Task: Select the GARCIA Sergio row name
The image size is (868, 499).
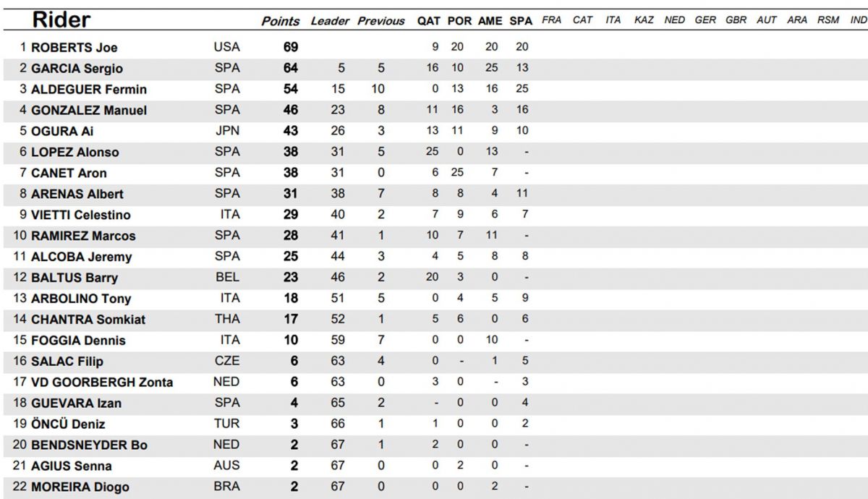Action: click(77, 69)
